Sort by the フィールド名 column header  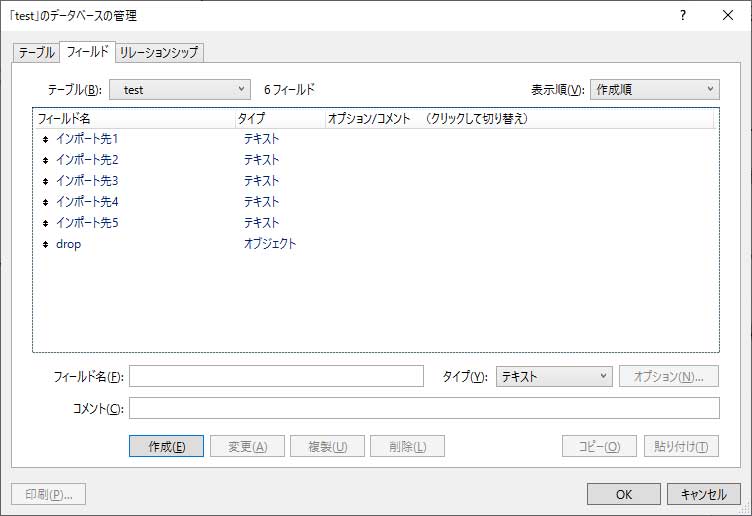pyautogui.click(x=134, y=118)
